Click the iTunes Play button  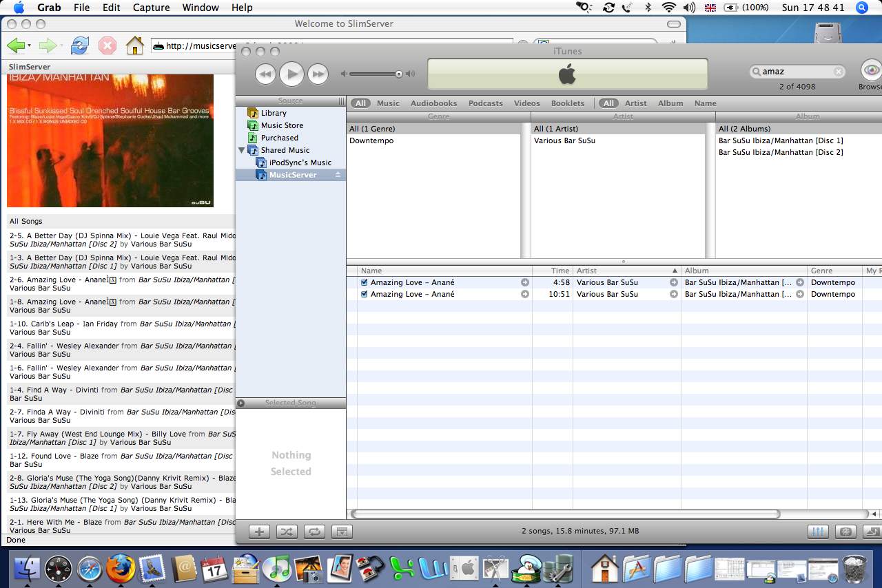[x=291, y=74]
